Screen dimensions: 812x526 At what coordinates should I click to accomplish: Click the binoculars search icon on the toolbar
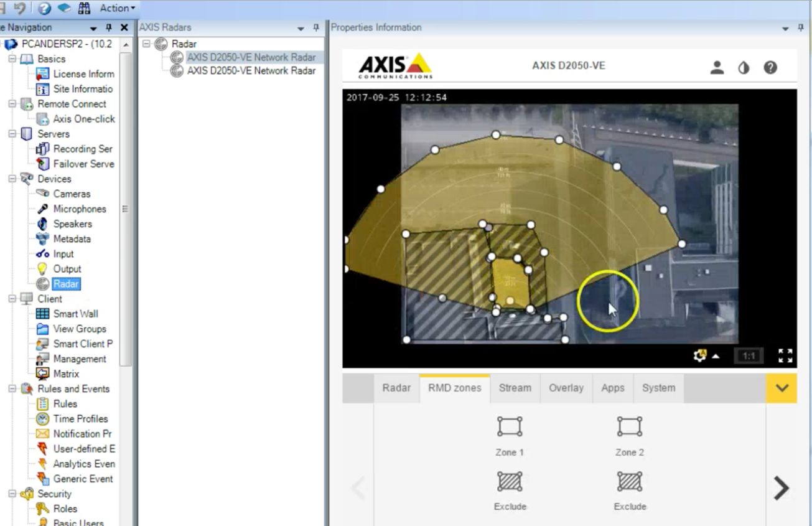coord(85,7)
